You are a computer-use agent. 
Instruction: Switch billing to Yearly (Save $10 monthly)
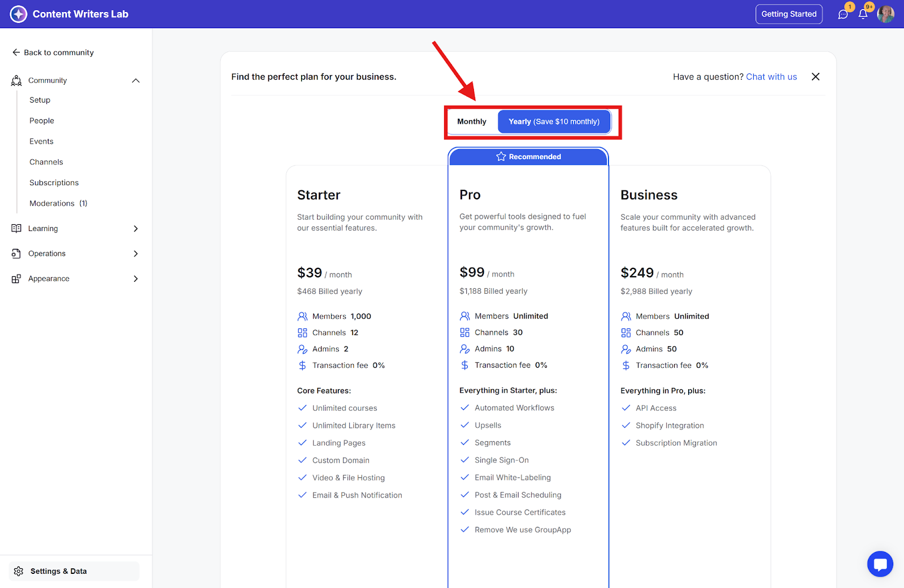click(554, 121)
